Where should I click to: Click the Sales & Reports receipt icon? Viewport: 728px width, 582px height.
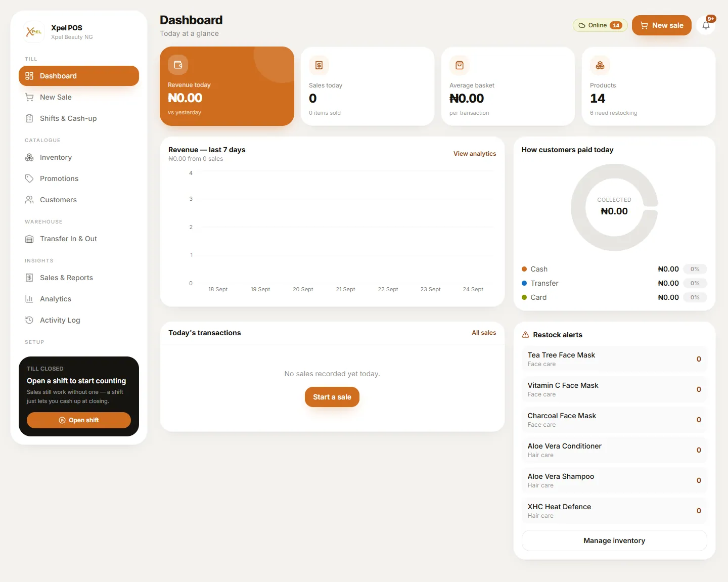[29, 278]
